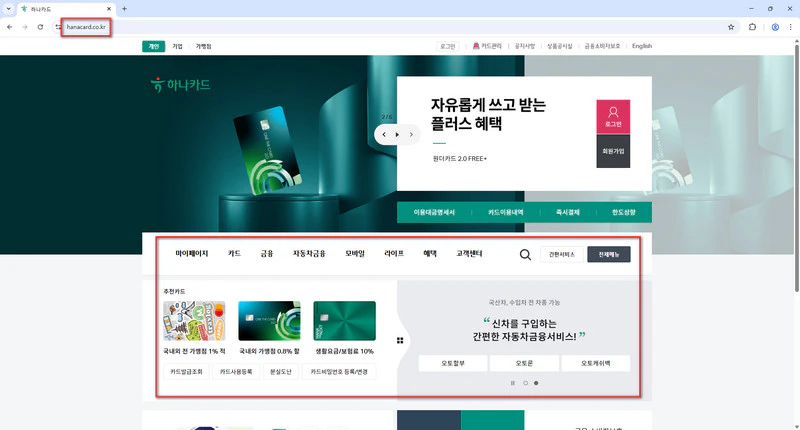The width and height of the screenshot is (800, 430).
Task: Go to next hero banner slide
Action: click(411, 135)
